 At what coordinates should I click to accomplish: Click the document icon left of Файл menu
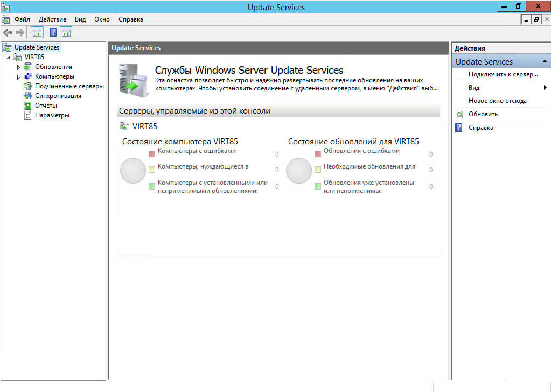(x=5, y=19)
